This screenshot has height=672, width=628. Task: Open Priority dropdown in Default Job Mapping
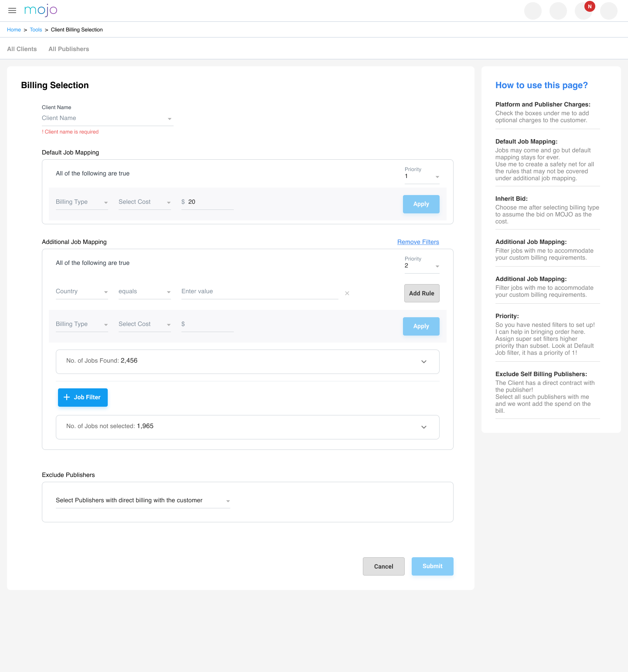coord(422,176)
